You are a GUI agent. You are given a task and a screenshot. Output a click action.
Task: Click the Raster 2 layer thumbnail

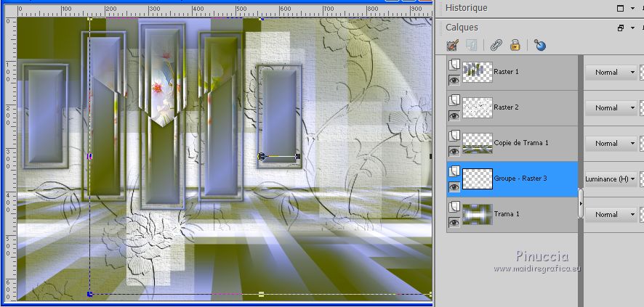[x=478, y=108]
